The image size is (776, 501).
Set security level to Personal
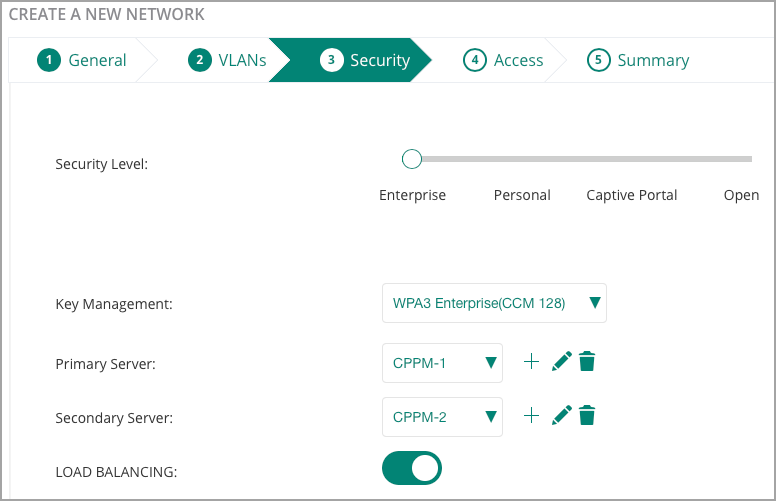[x=522, y=195]
